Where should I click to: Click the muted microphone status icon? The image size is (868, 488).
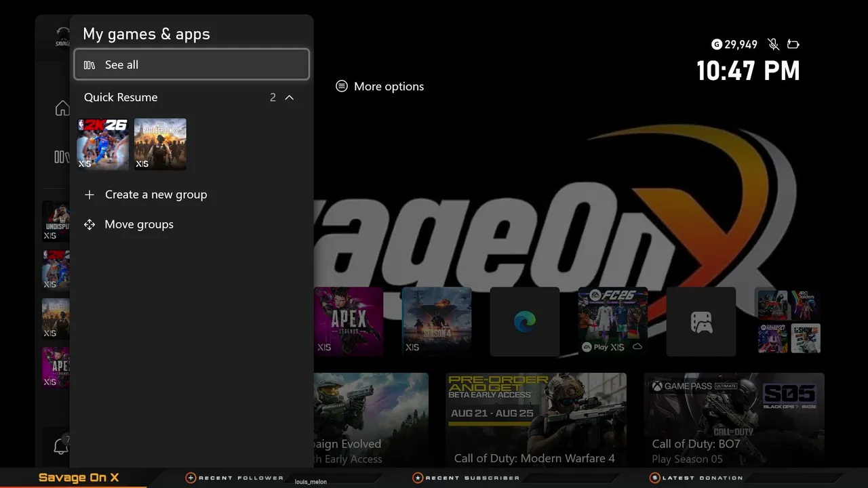tap(773, 45)
